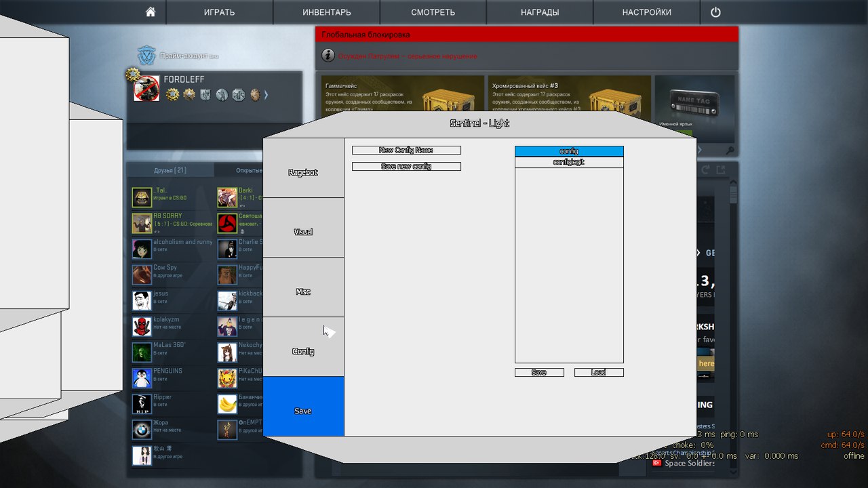
Task: Open friend Darki avatar
Action: (x=227, y=197)
